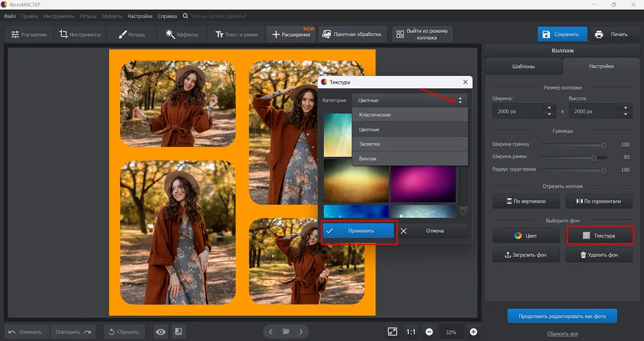Open the folder browse icon

coord(286,331)
